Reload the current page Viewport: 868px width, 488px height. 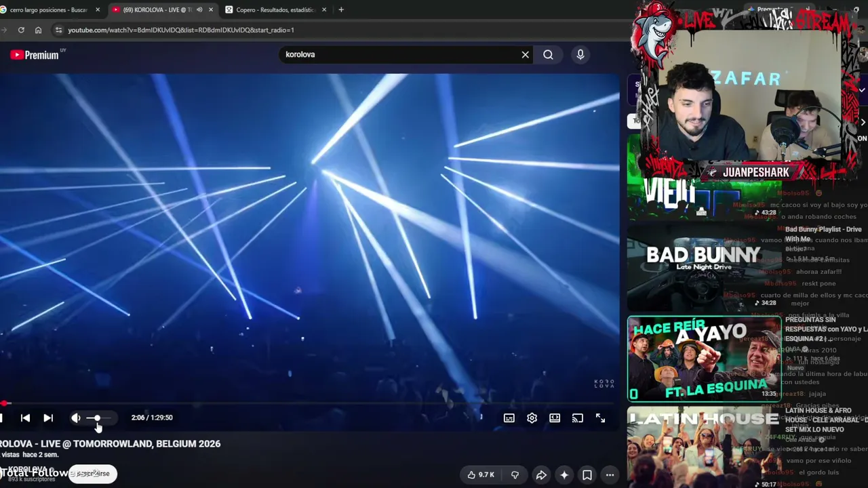(21, 30)
